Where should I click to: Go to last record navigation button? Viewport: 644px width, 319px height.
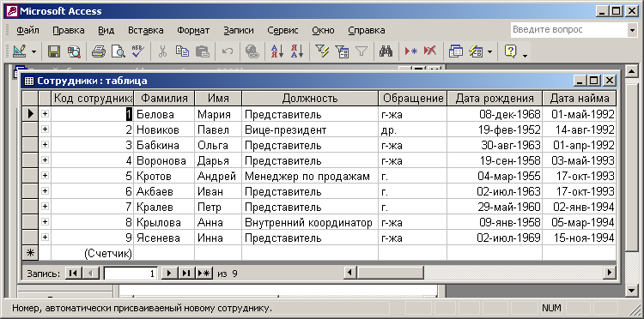186,273
